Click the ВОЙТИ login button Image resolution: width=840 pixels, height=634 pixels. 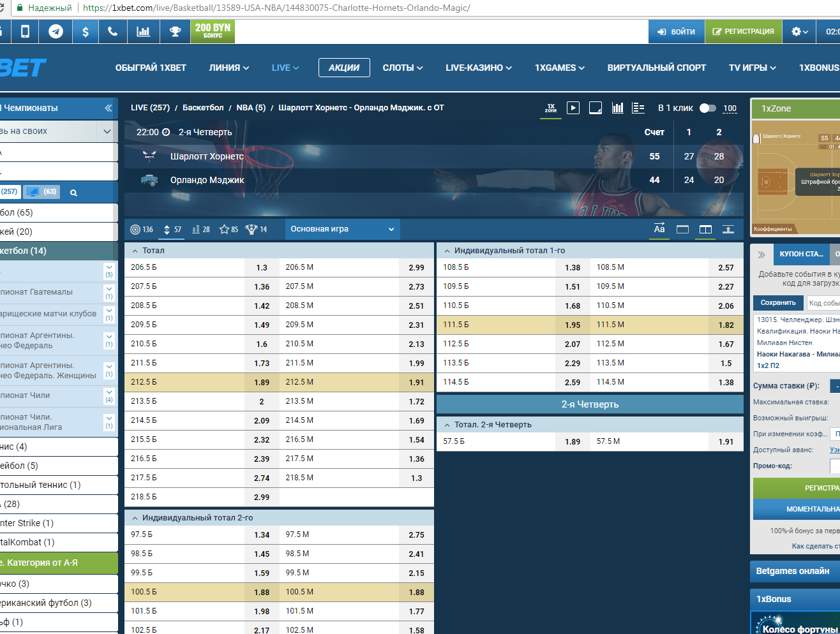click(677, 31)
